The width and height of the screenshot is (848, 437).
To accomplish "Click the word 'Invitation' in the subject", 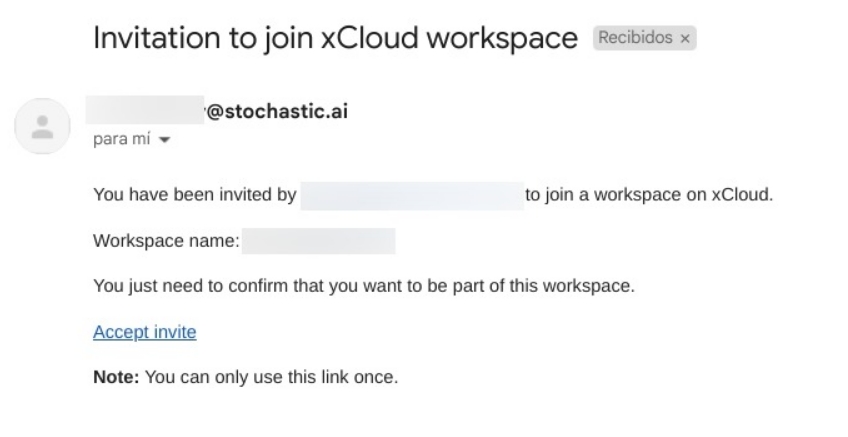I will tap(157, 38).
